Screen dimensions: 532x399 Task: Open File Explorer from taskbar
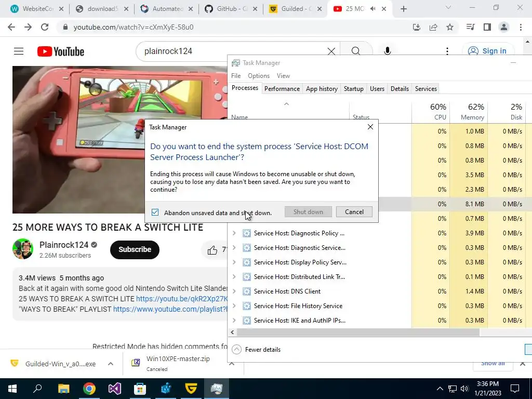click(63, 389)
